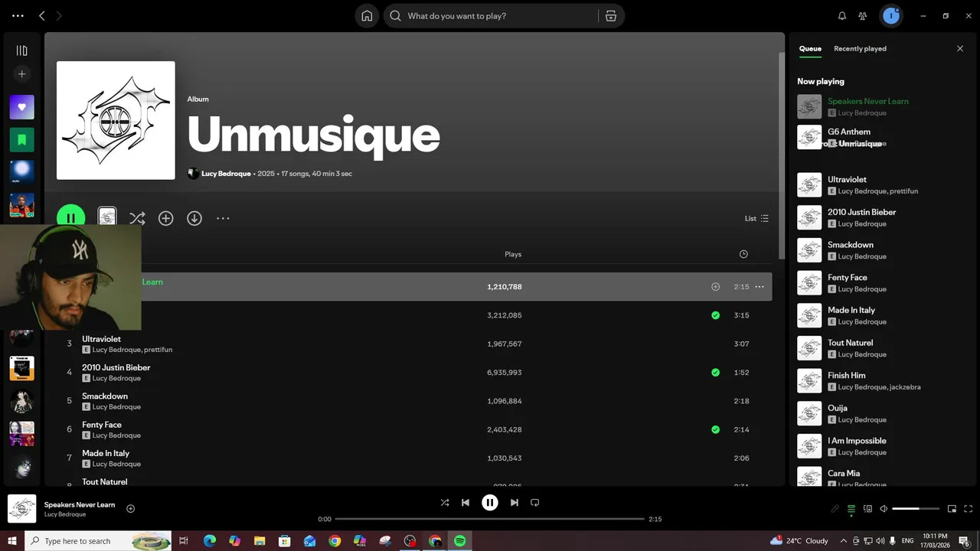Expand Your Library sidebar
Image resolution: width=980 pixels, height=551 pixels.
21,51
